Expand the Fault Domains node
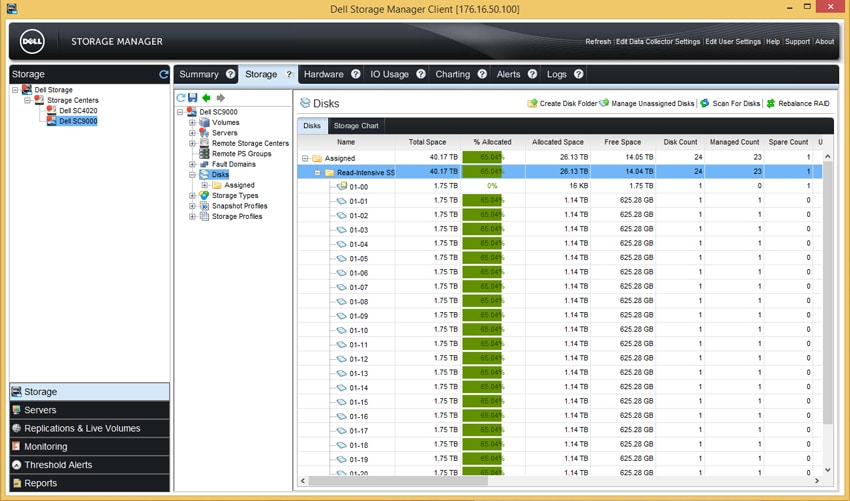 192,164
